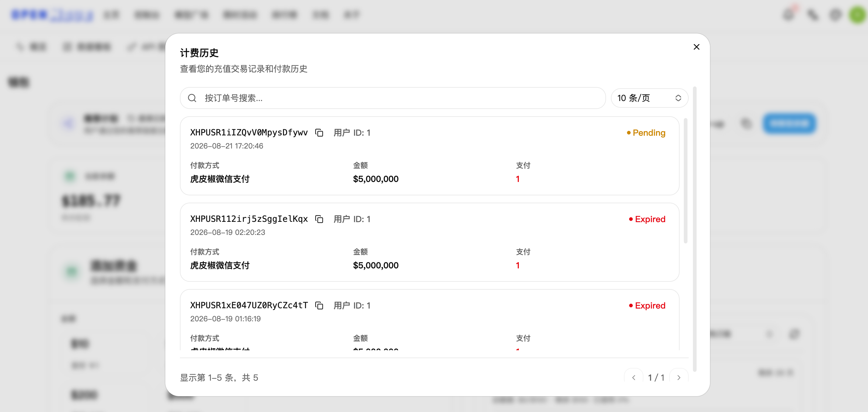Select order ID text XHPUSR1xE047UZ0RyCZc4tT
Image resolution: width=868 pixels, height=412 pixels.
[249, 305]
